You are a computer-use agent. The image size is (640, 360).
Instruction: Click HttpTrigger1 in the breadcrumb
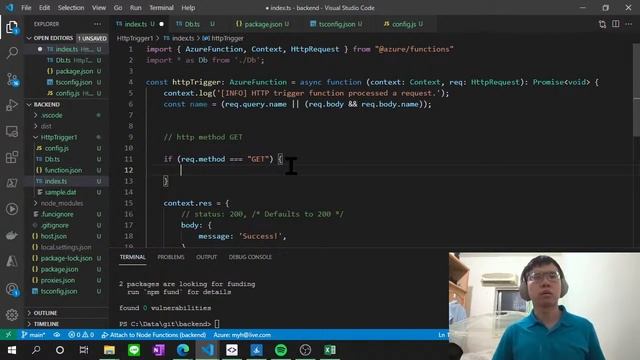point(135,38)
